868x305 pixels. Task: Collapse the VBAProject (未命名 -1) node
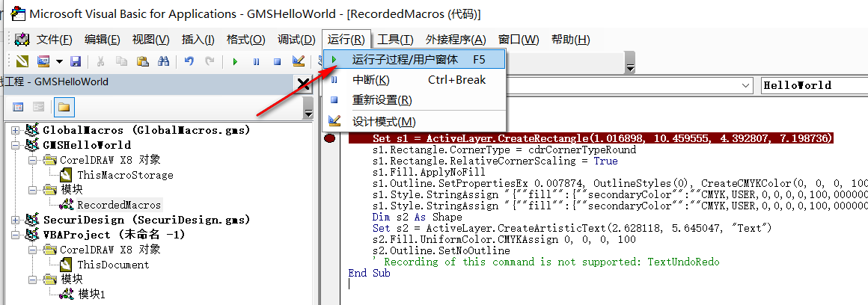pyautogui.click(x=15, y=235)
